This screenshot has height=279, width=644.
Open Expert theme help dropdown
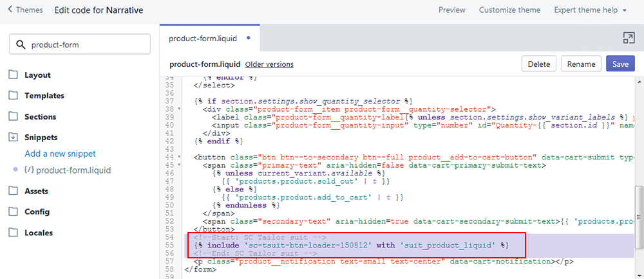(591, 10)
